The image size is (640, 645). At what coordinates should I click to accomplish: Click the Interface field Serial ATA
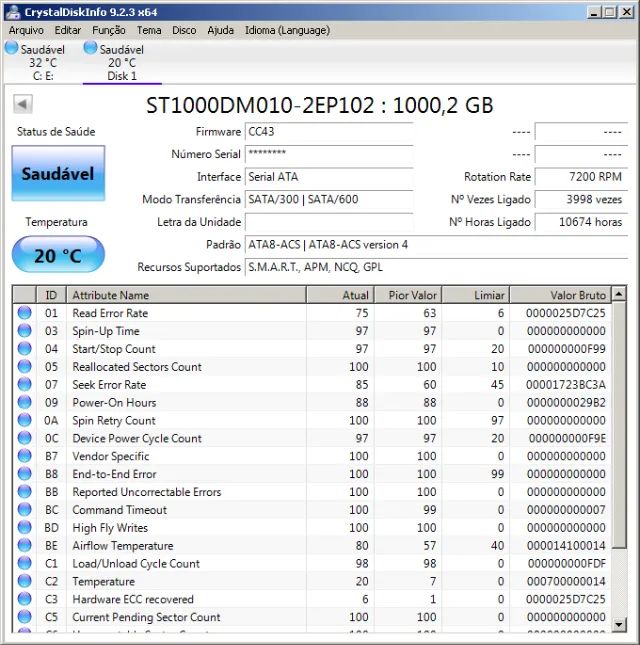pyautogui.click(x=329, y=177)
